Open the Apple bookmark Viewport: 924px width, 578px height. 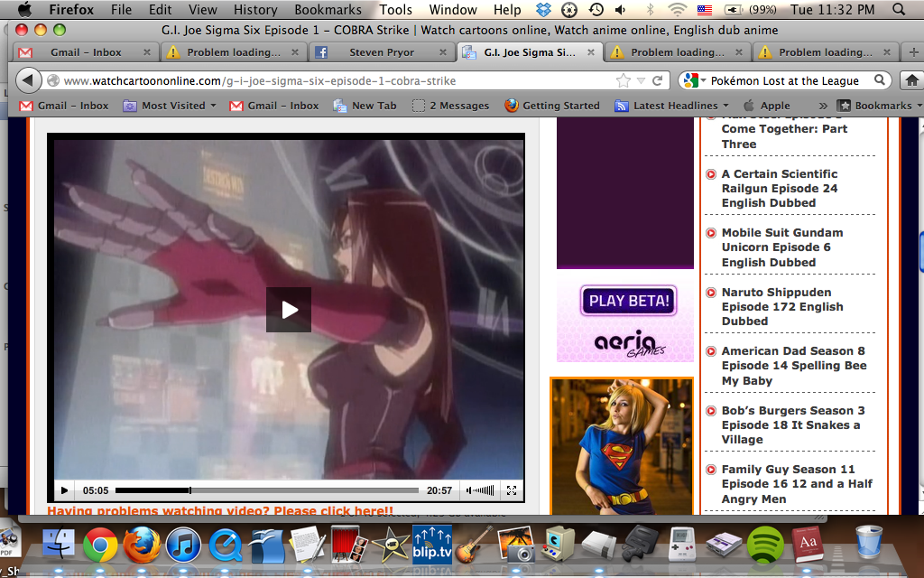pyautogui.click(x=767, y=106)
